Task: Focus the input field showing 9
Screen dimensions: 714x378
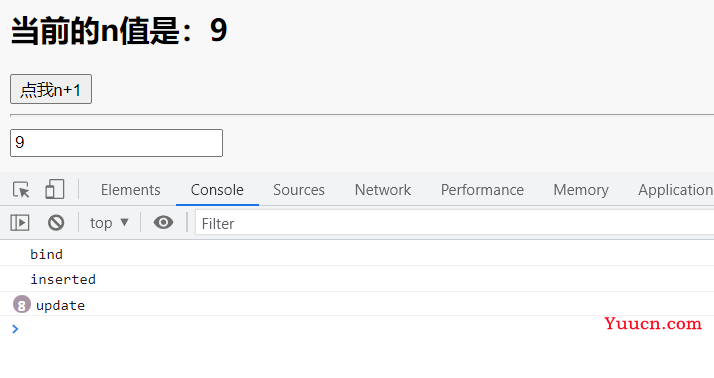Action: pyautogui.click(x=117, y=143)
